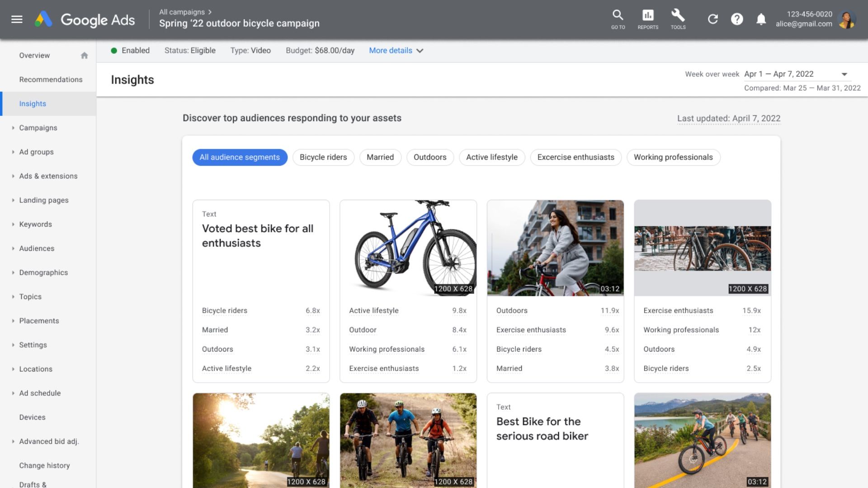Filter by the Active lifestyle chip
This screenshot has height=488, width=868.
[x=492, y=157]
